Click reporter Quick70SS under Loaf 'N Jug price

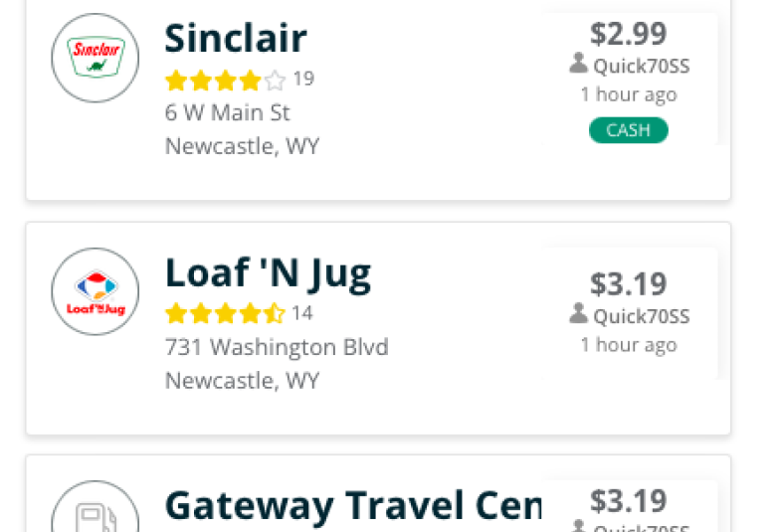pos(642,316)
